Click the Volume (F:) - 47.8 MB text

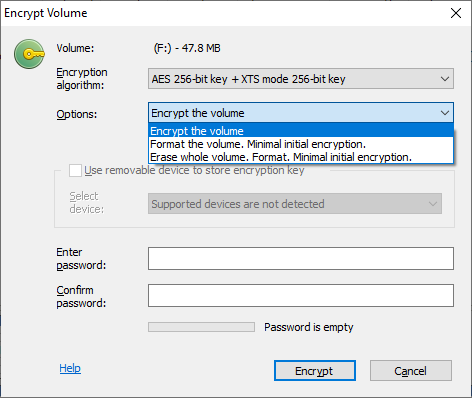(187, 48)
